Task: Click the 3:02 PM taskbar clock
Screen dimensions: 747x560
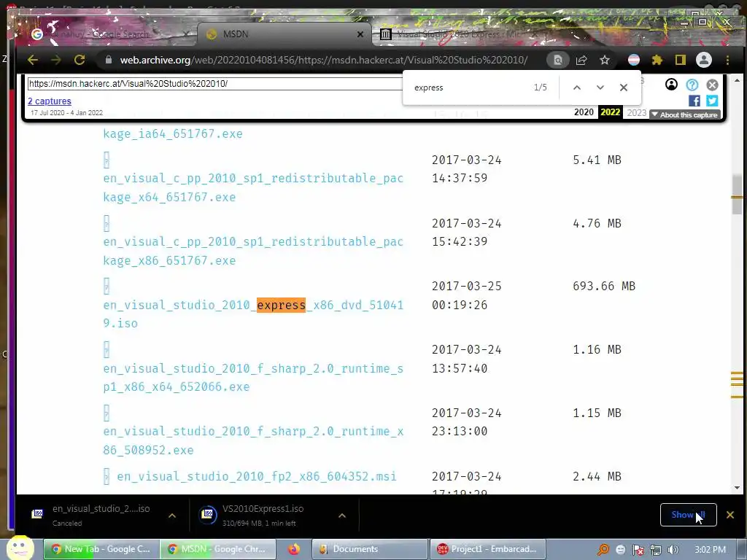Action: (711, 550)
